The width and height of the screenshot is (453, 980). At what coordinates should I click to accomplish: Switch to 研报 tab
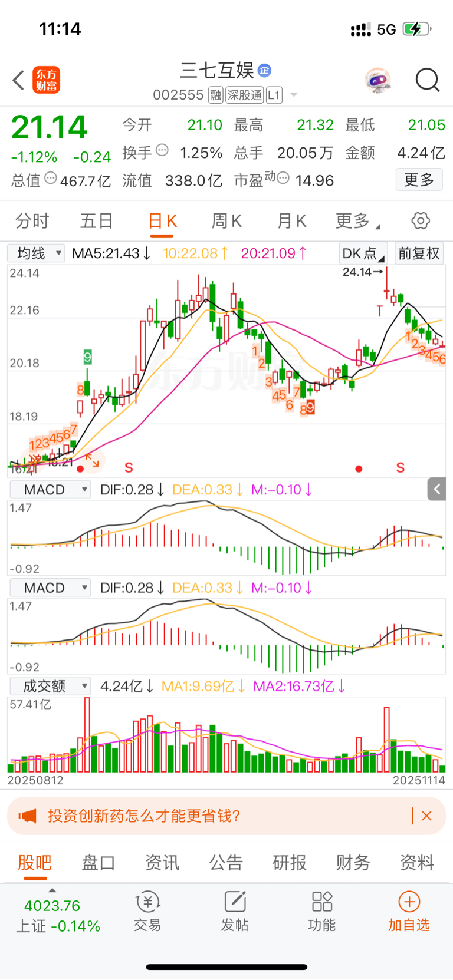290,863
